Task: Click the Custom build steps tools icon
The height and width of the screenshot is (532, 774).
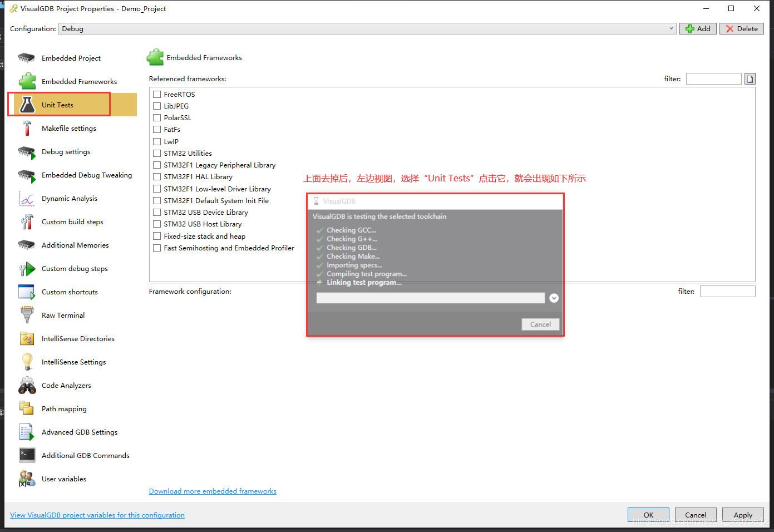Action: 27,221
